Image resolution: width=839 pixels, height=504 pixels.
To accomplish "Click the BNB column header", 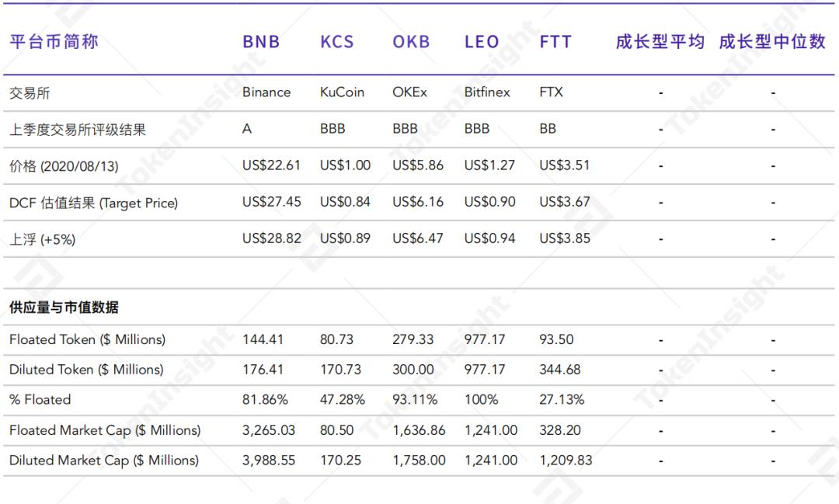I will pos(261,42).
